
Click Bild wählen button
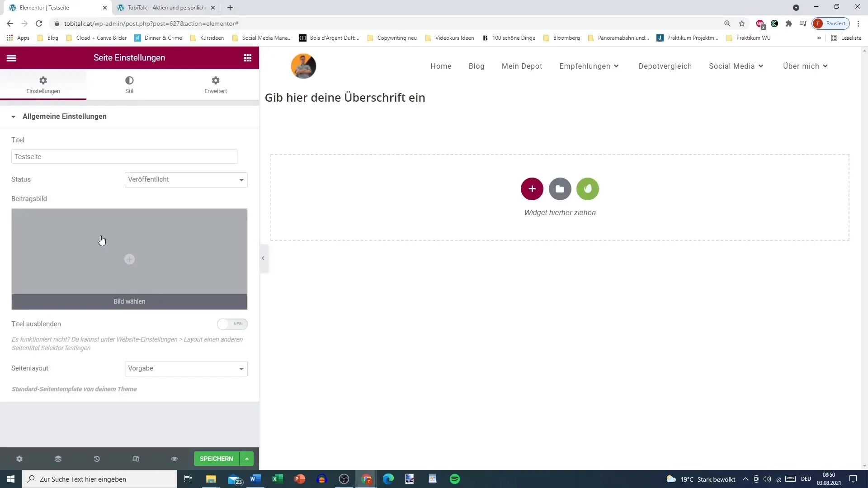click(x=129, y=301)
